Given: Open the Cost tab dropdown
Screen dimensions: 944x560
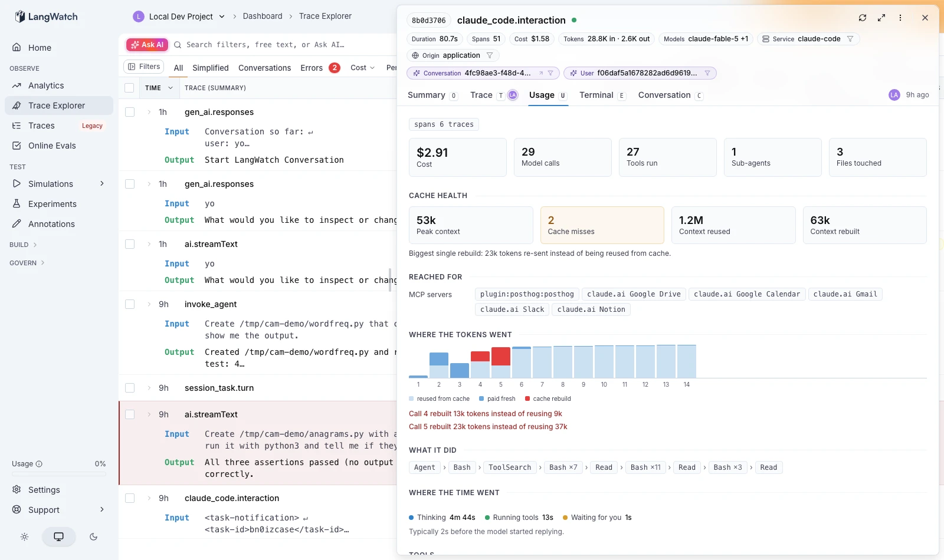Looking at the screenshot, I should coord(362,68).
